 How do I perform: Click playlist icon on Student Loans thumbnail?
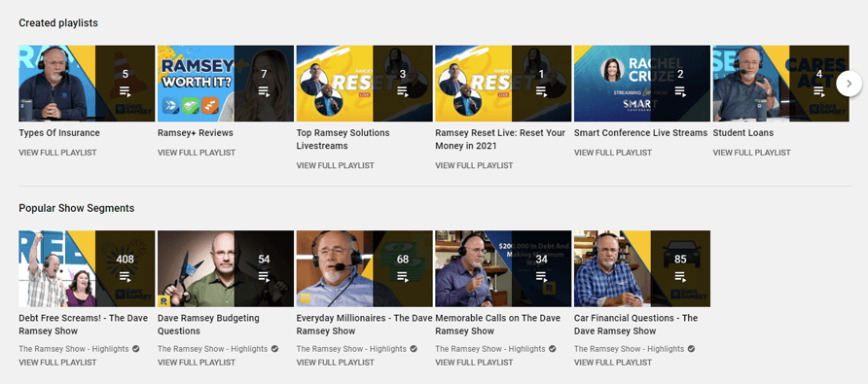pos(819,90)
